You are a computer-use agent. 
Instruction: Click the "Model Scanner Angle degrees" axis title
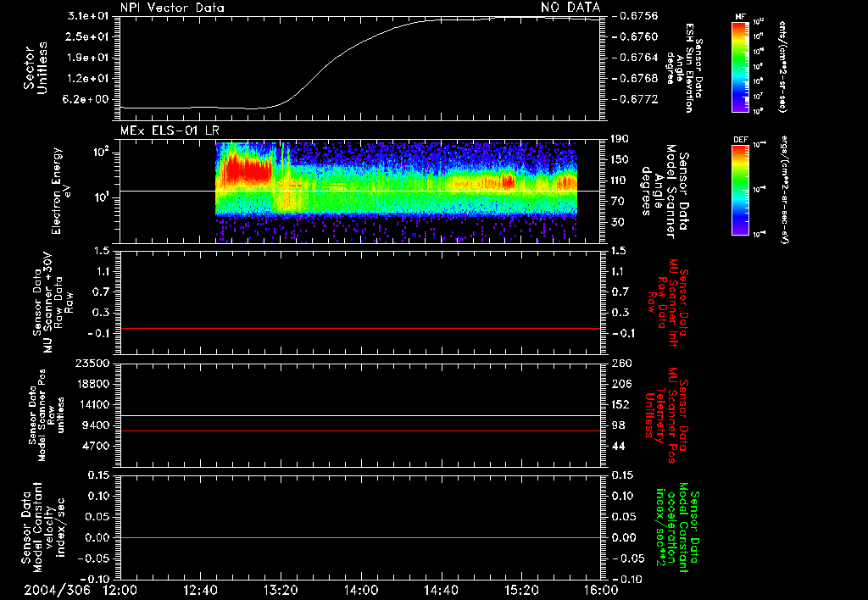pyautogui.click(x=665, y=192)
